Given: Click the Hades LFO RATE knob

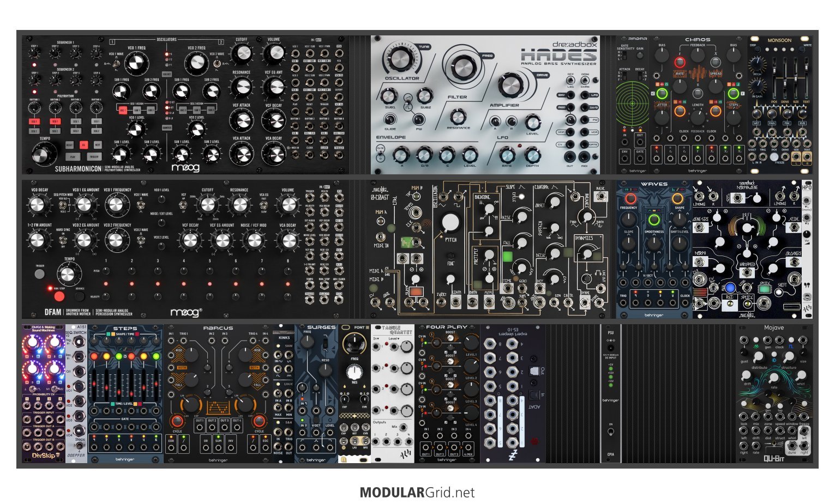Looking at the screenshot, I should 507,154.
